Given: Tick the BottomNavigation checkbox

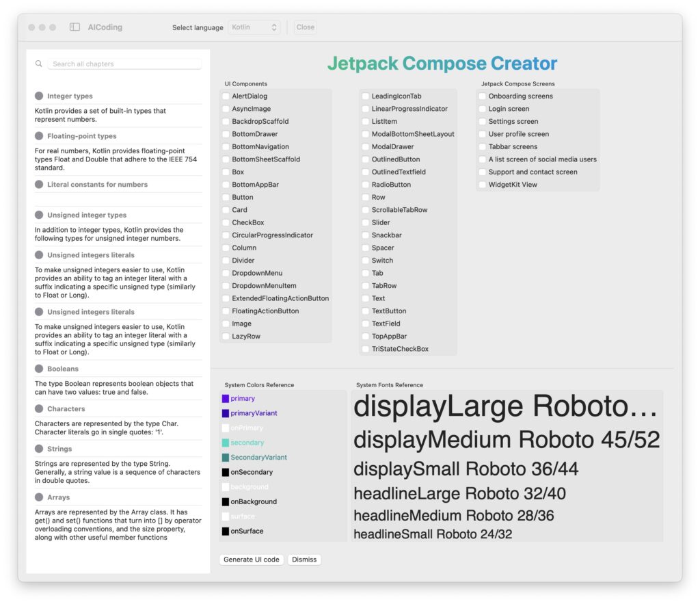Looking at the screenshot, I should (x=226, y=146).
